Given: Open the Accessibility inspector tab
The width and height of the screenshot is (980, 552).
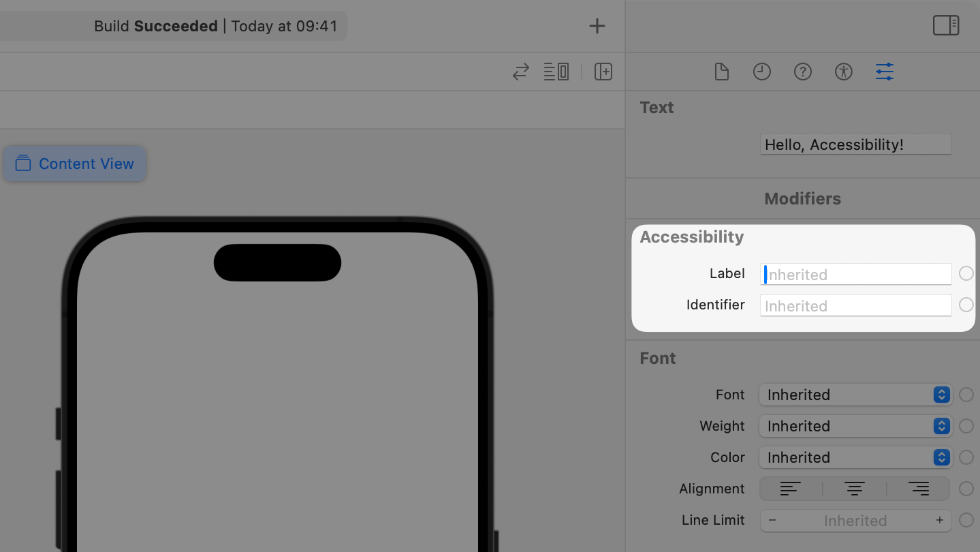Looking at the screenshot, I should point(844,72).
